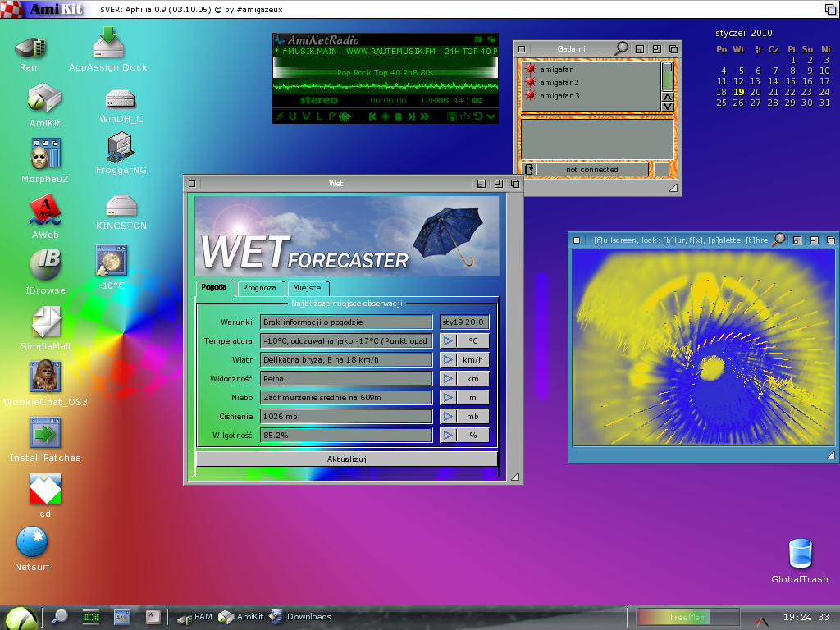Click date 19 in the calendar
Image resolution: width=840 pixels, height=630 pixels.
click(739, 92)
